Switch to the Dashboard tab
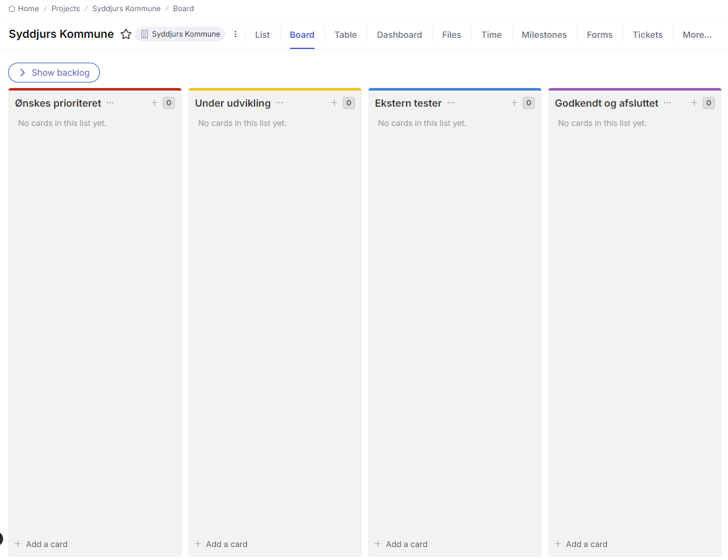The height and width of the screenshot is (560, 728). coord(399,35)
